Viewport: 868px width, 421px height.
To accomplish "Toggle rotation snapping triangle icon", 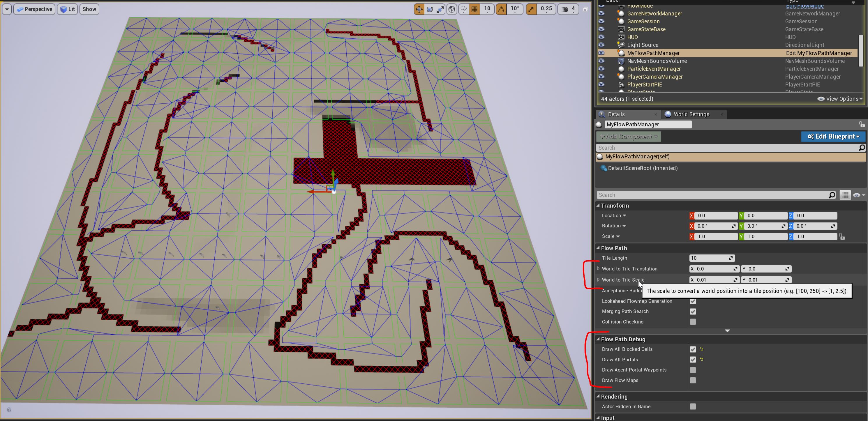I will coord(501,9).
